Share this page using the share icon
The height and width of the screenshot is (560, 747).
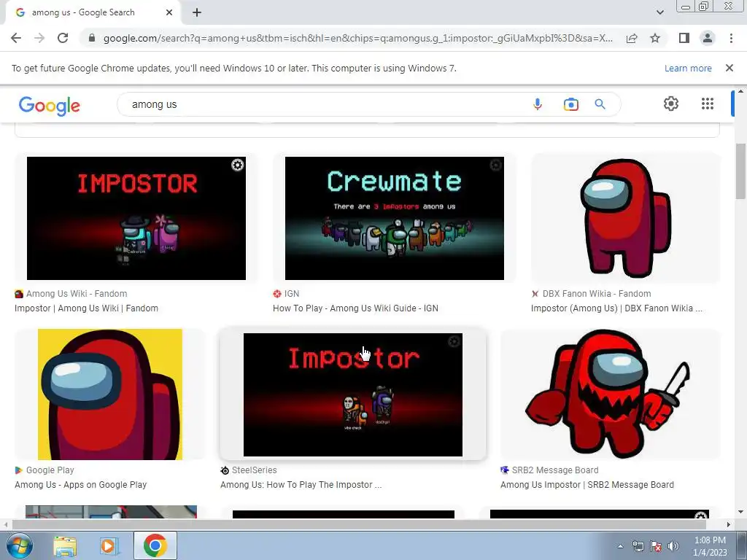point(632,38)
